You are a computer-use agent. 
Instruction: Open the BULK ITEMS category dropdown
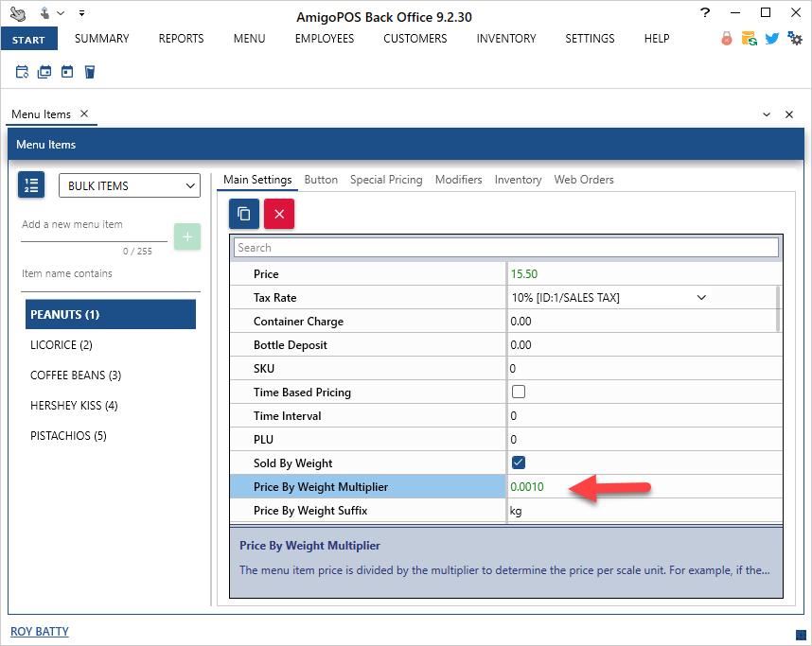(x=130, y=186)
